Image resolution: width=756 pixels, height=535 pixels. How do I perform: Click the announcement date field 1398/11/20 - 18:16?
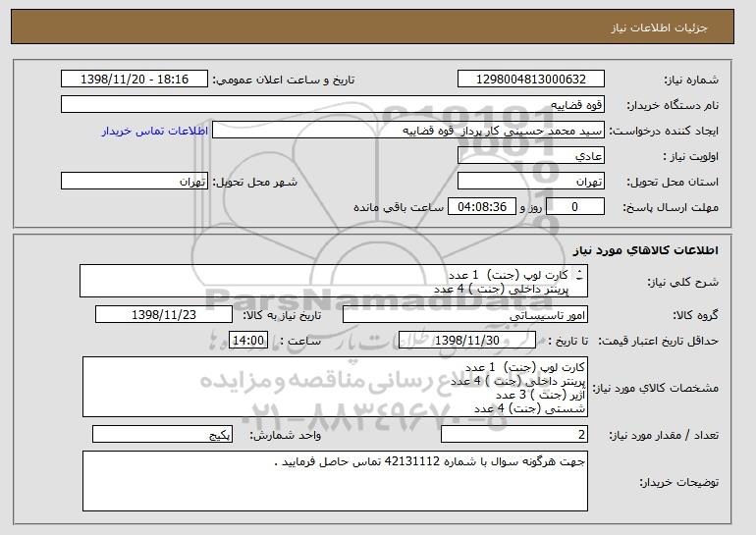135,80
